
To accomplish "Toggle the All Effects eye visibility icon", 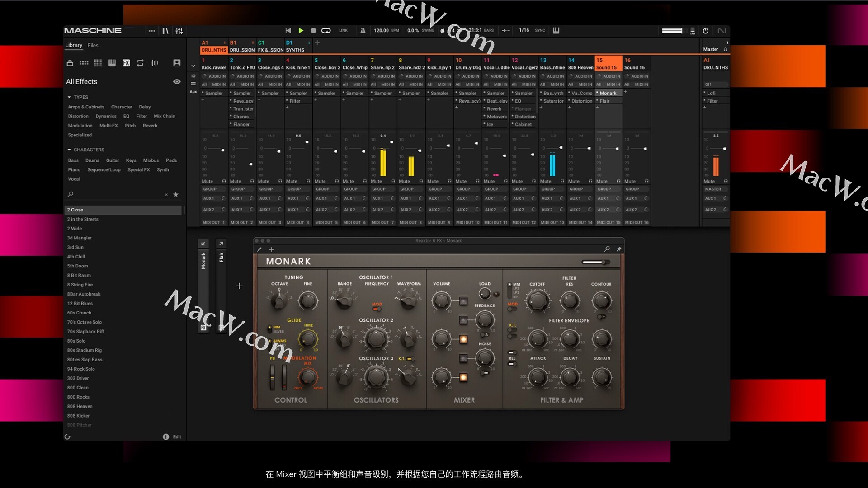I will click(x=177, y=82).
